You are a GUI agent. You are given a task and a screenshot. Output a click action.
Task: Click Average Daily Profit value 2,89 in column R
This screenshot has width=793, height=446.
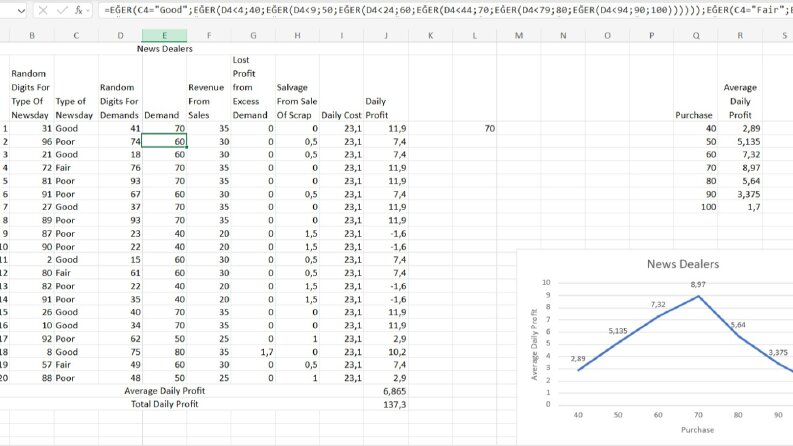740,128
